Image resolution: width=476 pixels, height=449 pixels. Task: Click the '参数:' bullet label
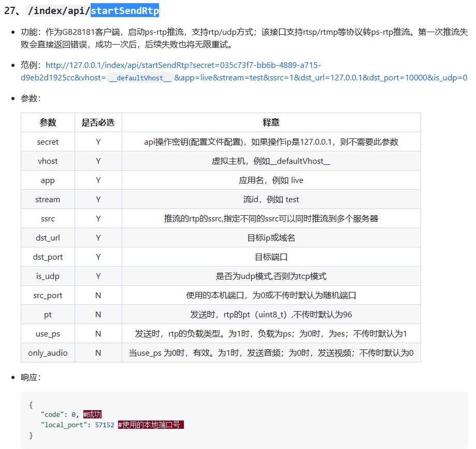(31, 98)
